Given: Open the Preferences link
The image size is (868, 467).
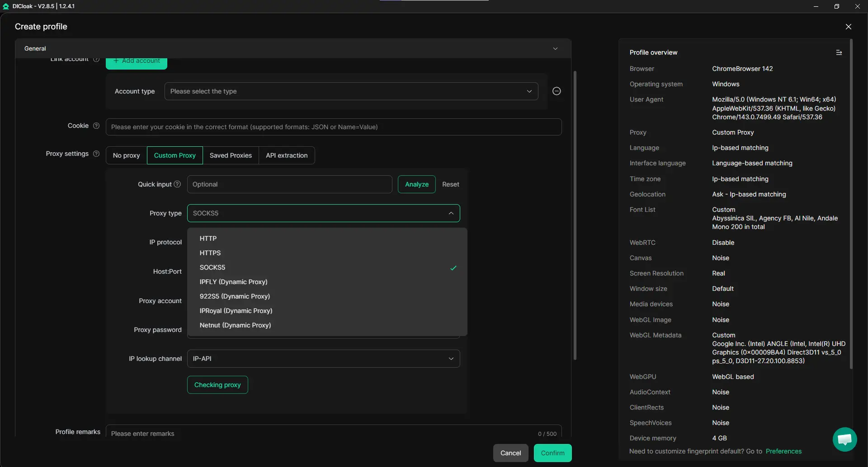Looking at the screenshot, I should (x=783, y=451).
